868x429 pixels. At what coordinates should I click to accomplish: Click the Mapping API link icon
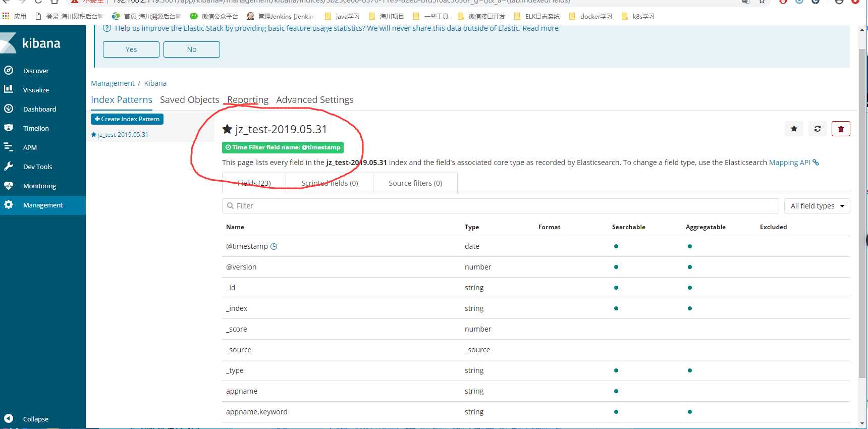[x=816, y=163]
